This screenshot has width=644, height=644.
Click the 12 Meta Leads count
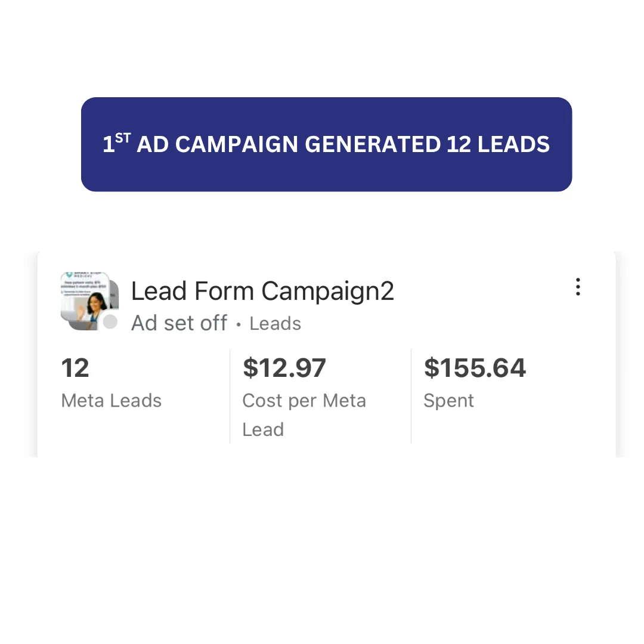click(x=75, y=367)
